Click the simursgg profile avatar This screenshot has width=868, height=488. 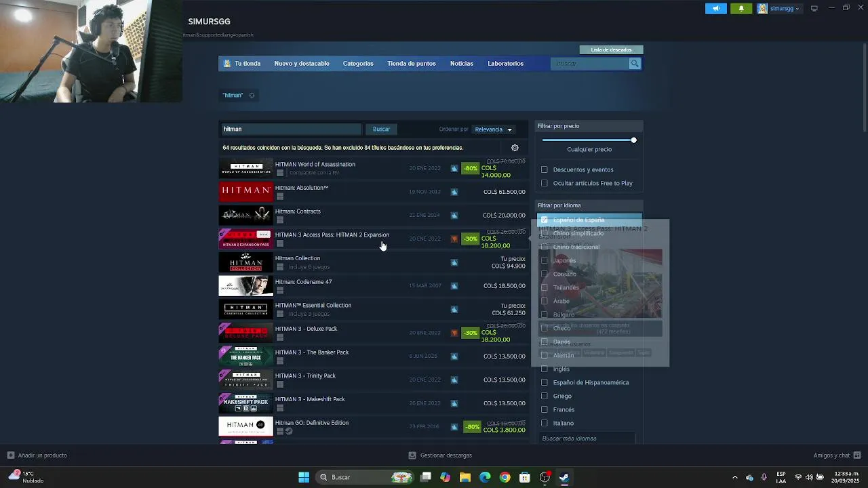pos(762,9)
